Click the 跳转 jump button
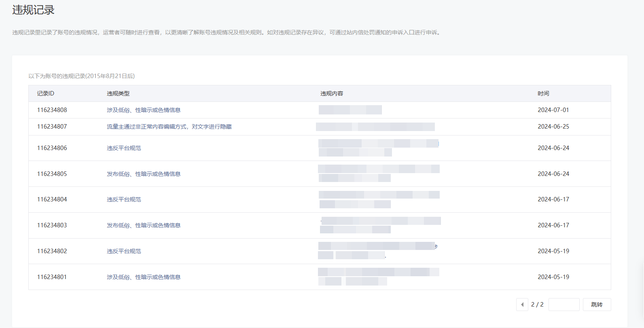Screen dimensions: 644x328 pyautogui.click(x=597, y=305)
